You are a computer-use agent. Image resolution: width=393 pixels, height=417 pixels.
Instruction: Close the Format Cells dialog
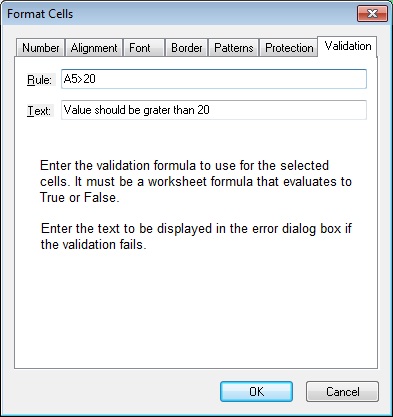point(372,14)
